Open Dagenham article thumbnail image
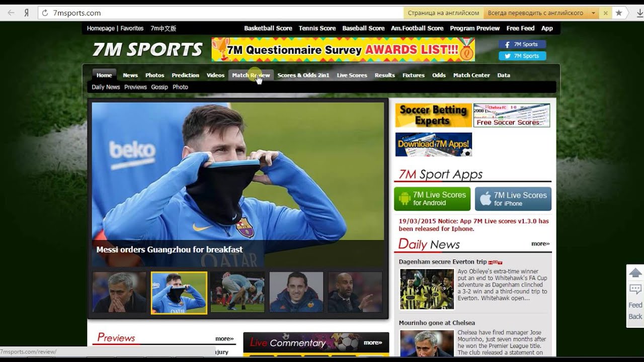Screen dimensions: 644x362 click(427, 289)
